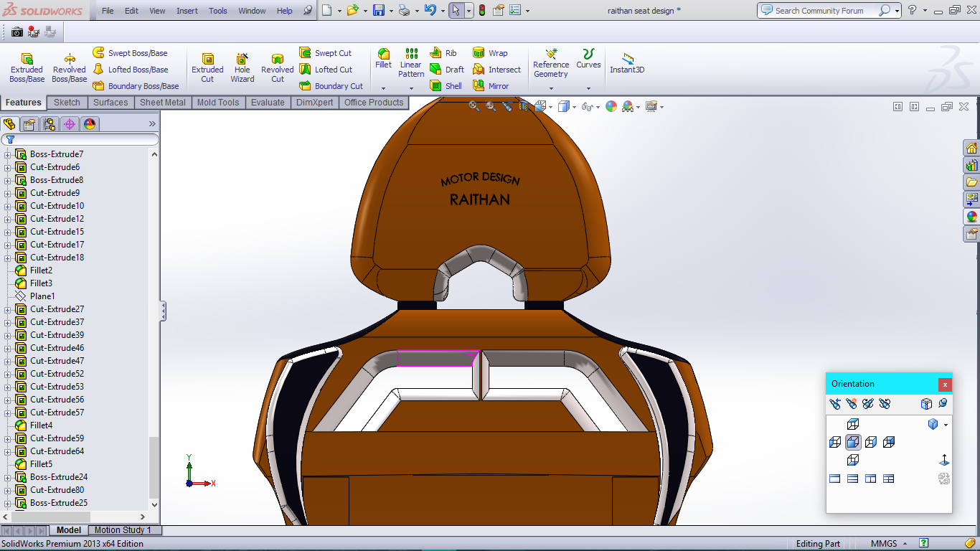Select Bottom view in Orientation box
The width and height of the screenshot is (980, 551).
click(x=853, y=460)
